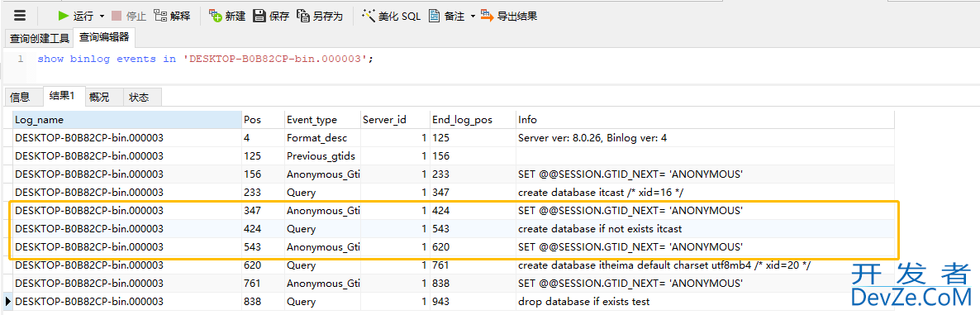Select End_log_pos cell with value 943
The width and height of the screenshot is (980, 315).
[473, 302]
